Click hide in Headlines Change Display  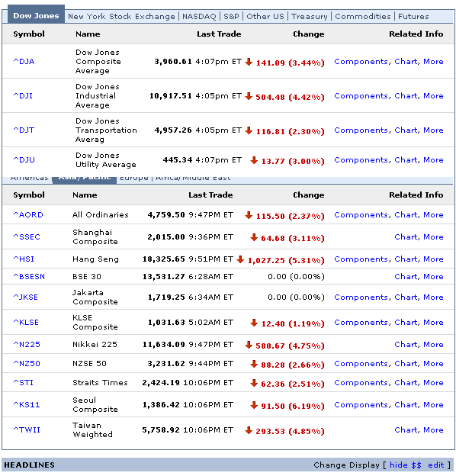point(399,465)
